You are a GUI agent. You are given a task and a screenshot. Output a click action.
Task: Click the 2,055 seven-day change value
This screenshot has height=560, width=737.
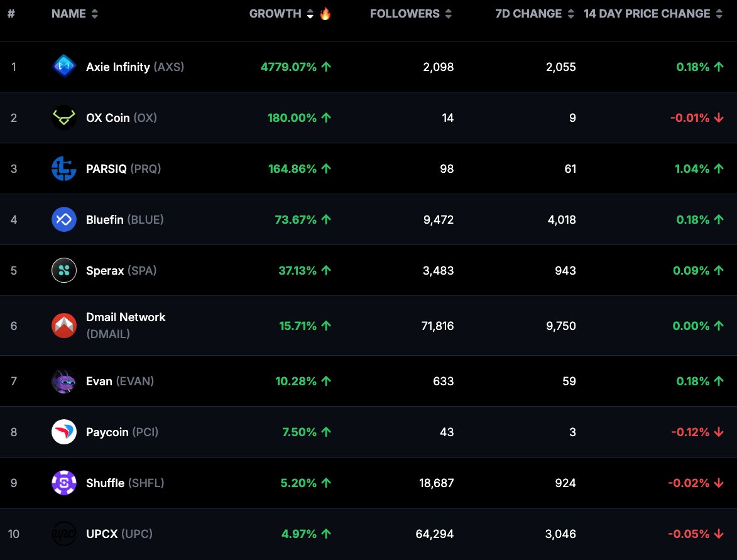tap(560, 67)
